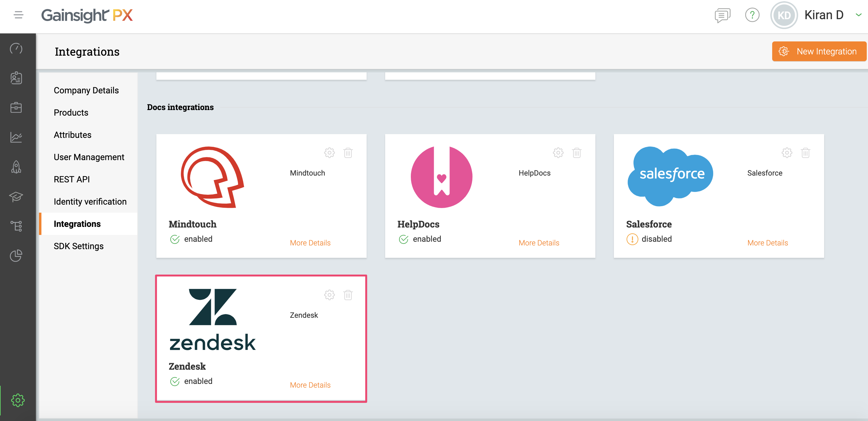Click the Gainsight PX logo
868x421 pixels.
[87, 15]
